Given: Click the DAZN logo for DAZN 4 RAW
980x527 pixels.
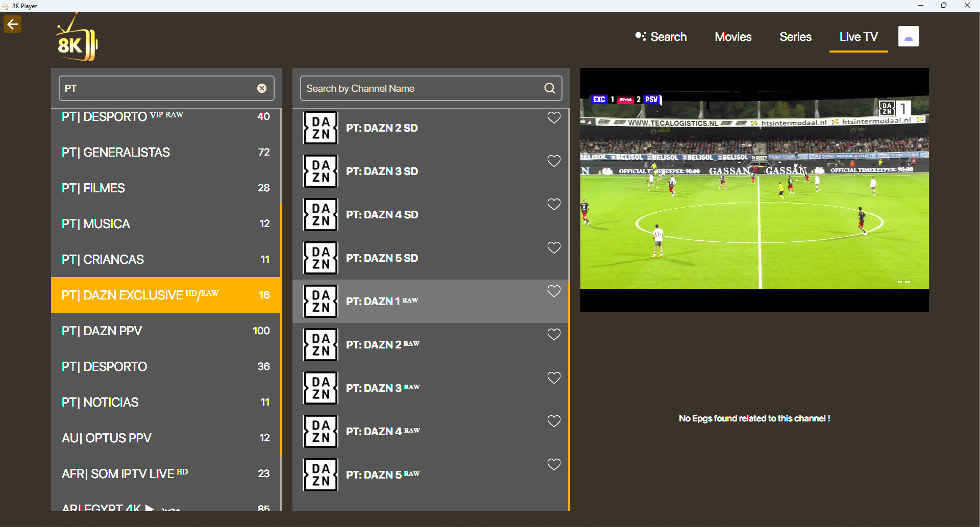Looking at the screenshot, I should (321, 431).
